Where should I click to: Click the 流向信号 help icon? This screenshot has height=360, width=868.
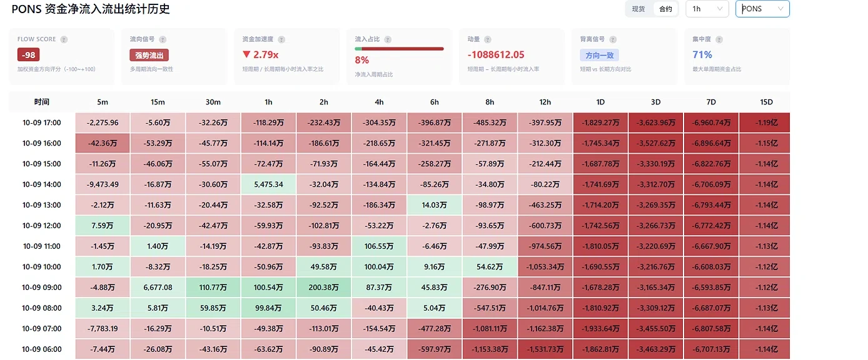[163, 39]
